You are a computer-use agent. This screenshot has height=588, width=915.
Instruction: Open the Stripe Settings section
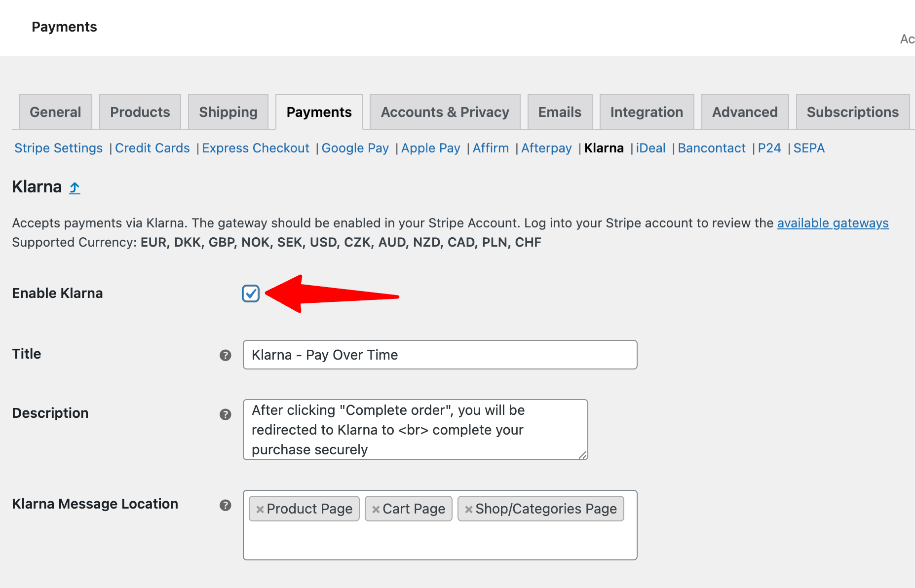point(58,148)
